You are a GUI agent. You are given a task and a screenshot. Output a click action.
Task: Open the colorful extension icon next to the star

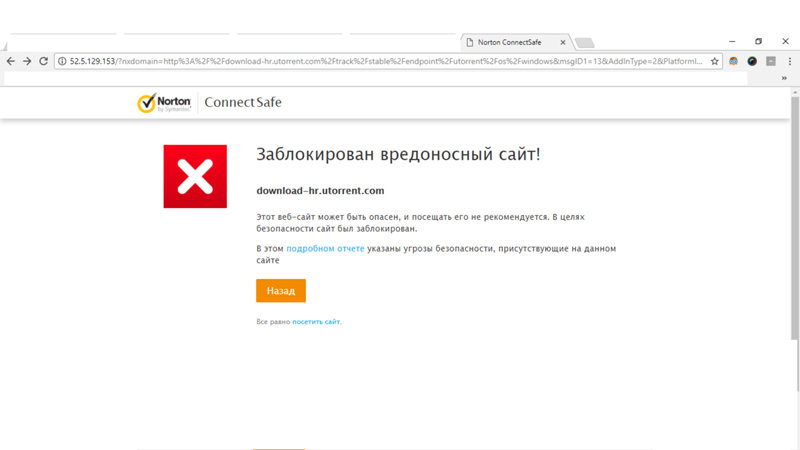click(x=733, y=61)
